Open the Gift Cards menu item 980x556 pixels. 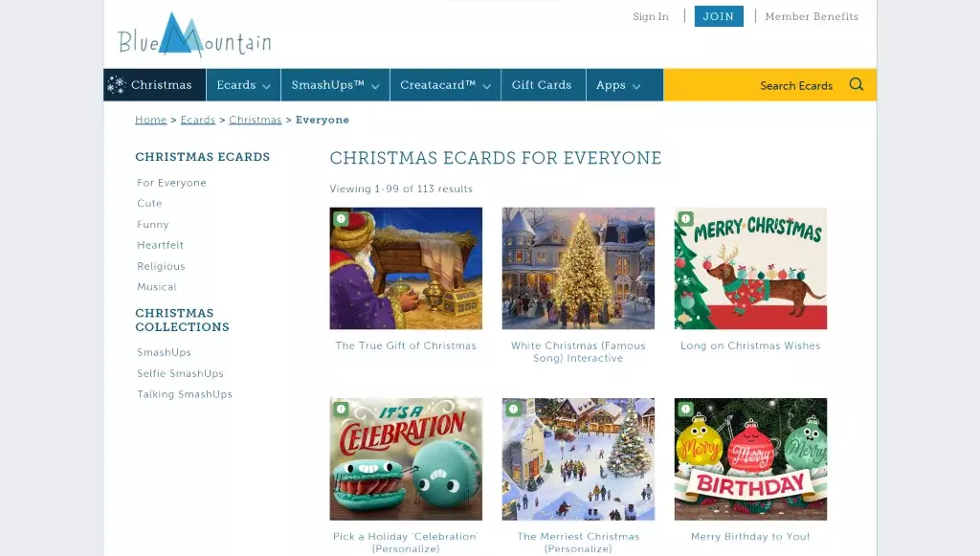coord(542,85)
